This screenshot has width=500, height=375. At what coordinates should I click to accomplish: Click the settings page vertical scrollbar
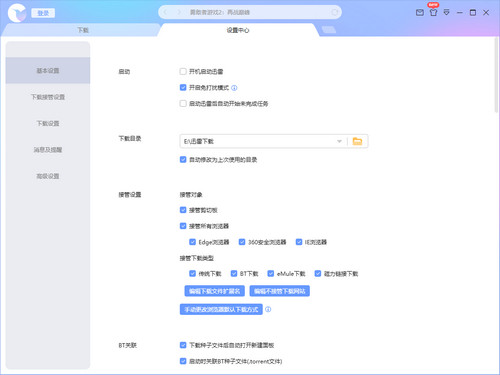496,75
